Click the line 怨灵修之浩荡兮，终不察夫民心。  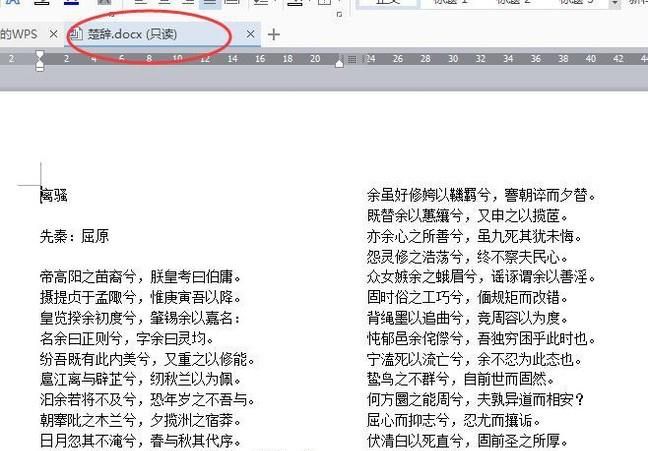[468, 257]
